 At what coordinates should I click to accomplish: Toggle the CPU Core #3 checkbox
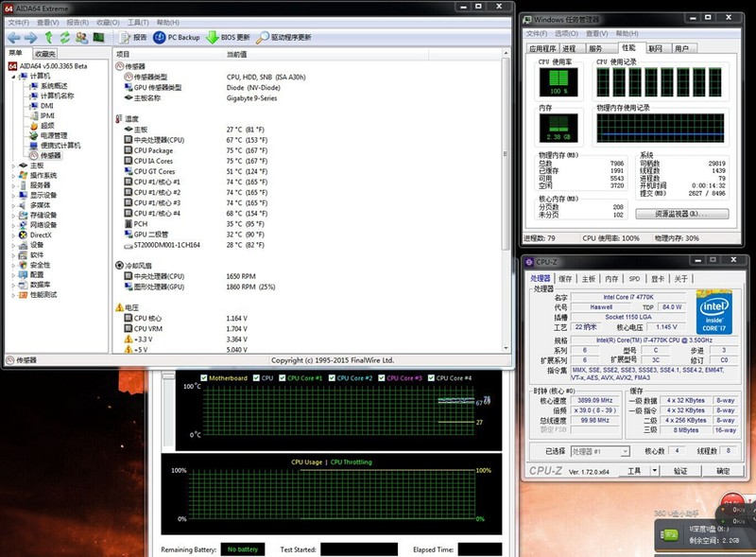click(x=381, y=378)
